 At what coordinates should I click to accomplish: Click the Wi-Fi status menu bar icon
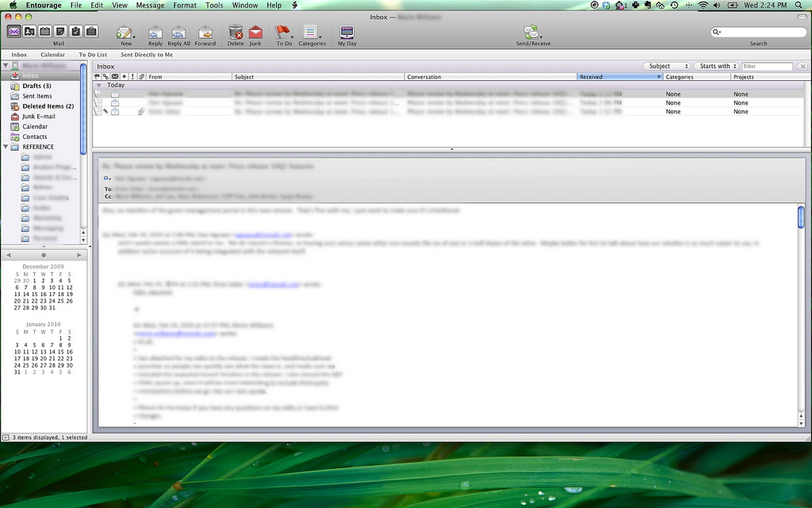click(703, 6)
